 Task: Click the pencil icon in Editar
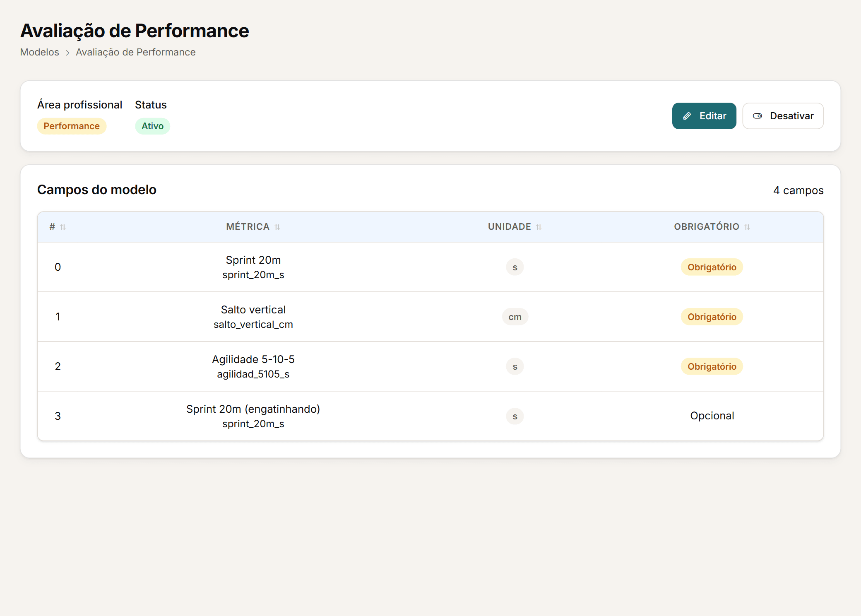pos(687,116)
